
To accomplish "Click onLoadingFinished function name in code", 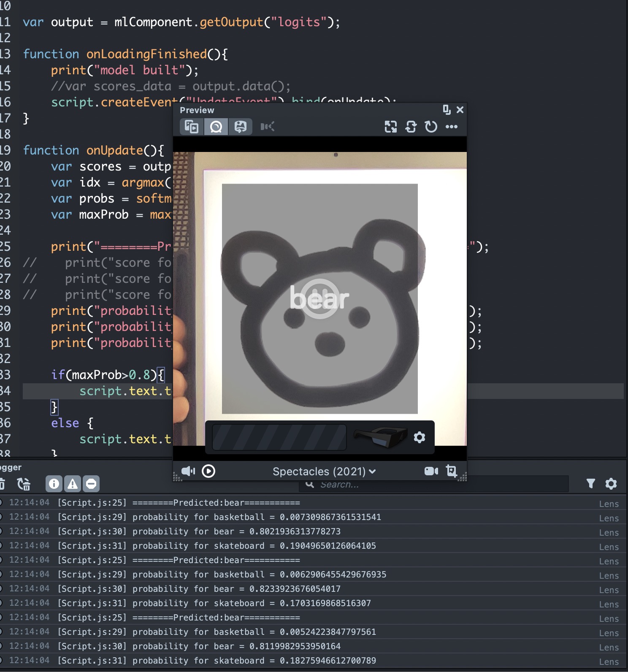I will (147, 54).
